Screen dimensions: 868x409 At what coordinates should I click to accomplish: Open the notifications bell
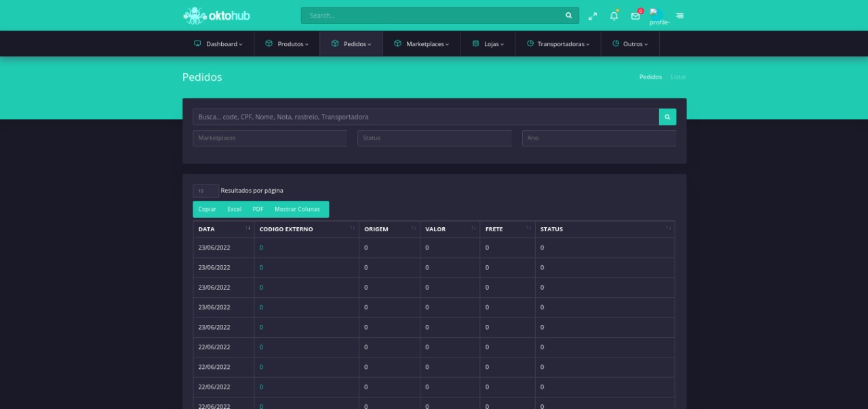click(614, 16)
